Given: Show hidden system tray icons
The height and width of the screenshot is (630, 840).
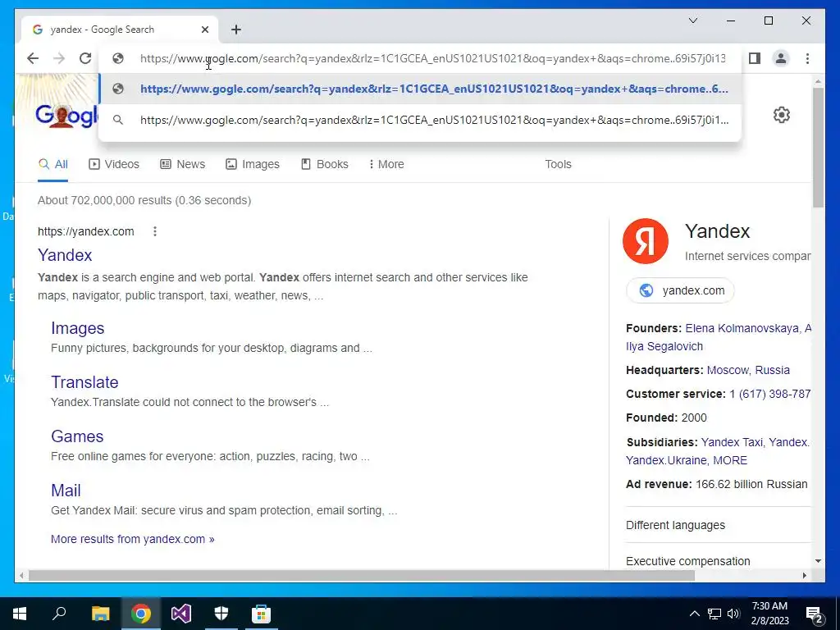Looking at the screenshot, I should click(x=694, y=614).
